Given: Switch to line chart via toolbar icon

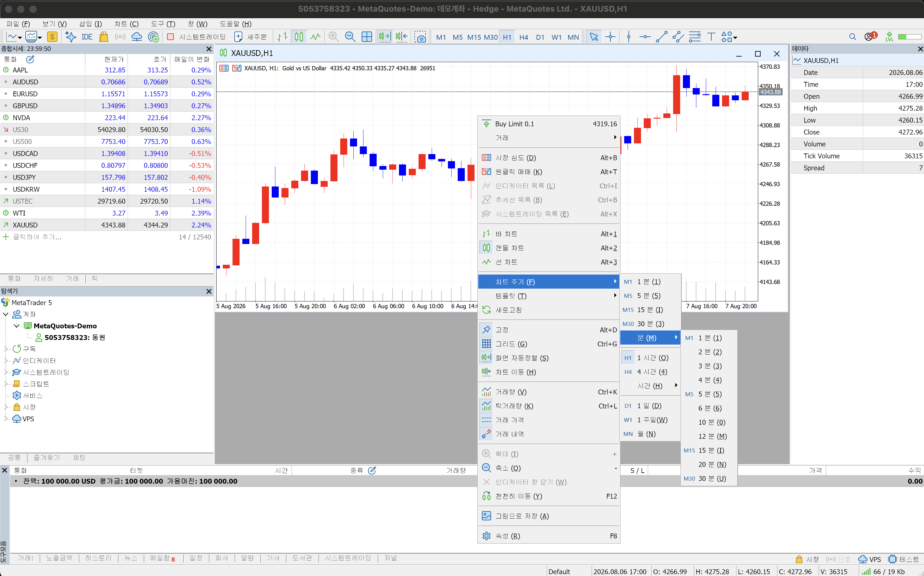Looking at the screenshot, I should (315, 37).
